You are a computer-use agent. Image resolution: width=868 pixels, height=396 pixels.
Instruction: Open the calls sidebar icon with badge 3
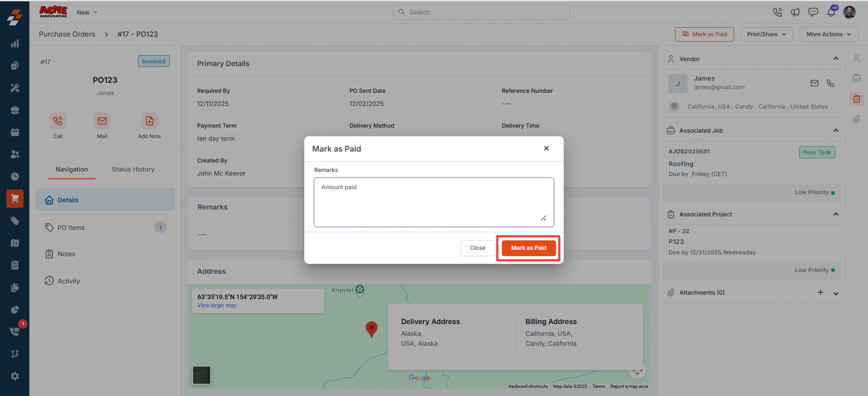click(x=15, y=331)
